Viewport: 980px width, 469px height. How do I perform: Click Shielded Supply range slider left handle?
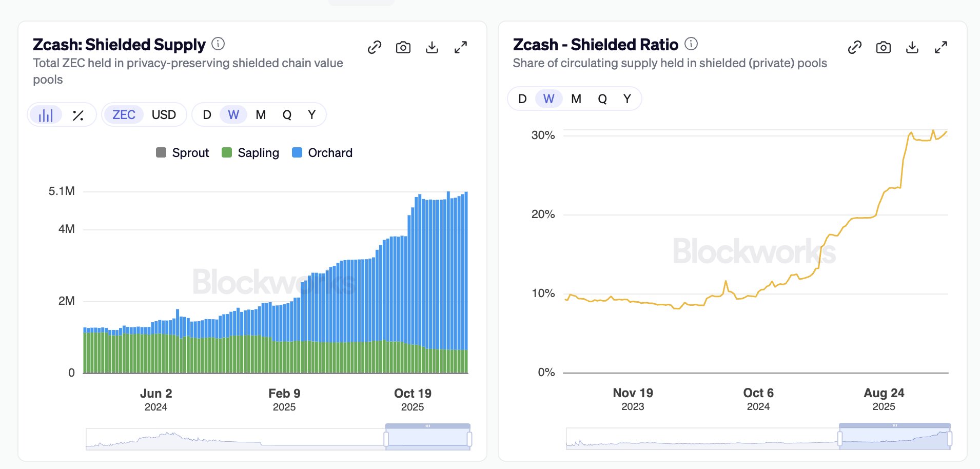(x=386, y=439)
